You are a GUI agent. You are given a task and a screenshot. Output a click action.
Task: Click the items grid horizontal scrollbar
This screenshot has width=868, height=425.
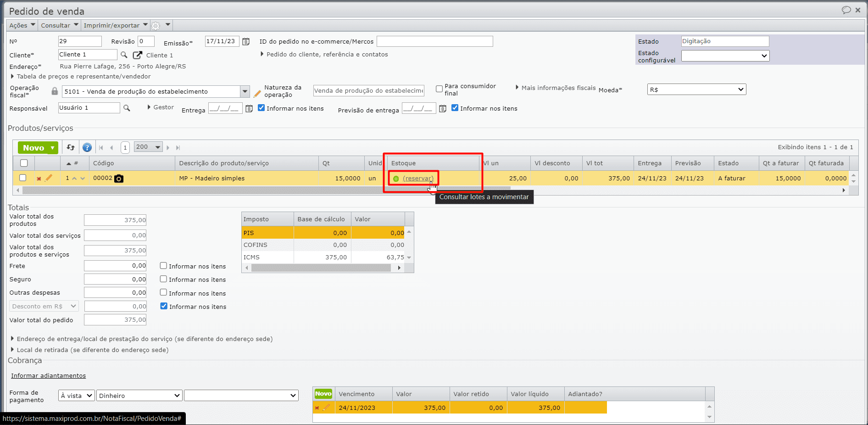(x=266, y=190)
